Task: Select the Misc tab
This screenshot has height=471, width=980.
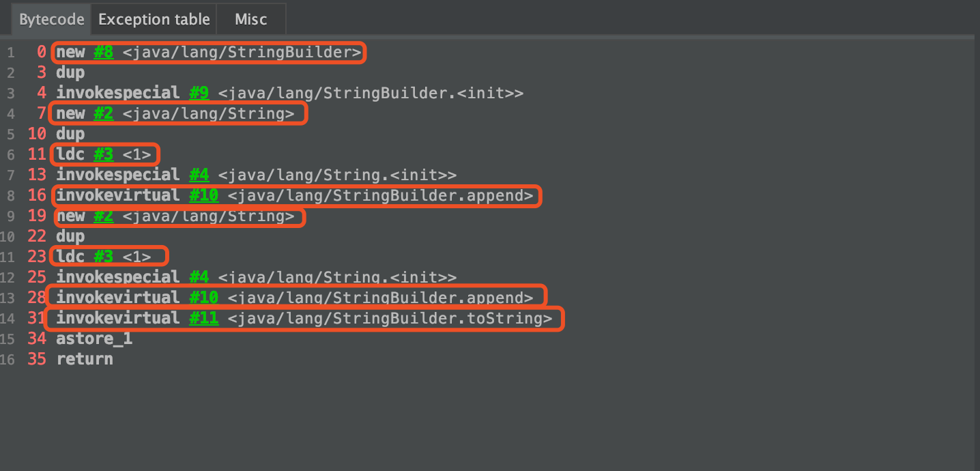Action: [251, 19]
